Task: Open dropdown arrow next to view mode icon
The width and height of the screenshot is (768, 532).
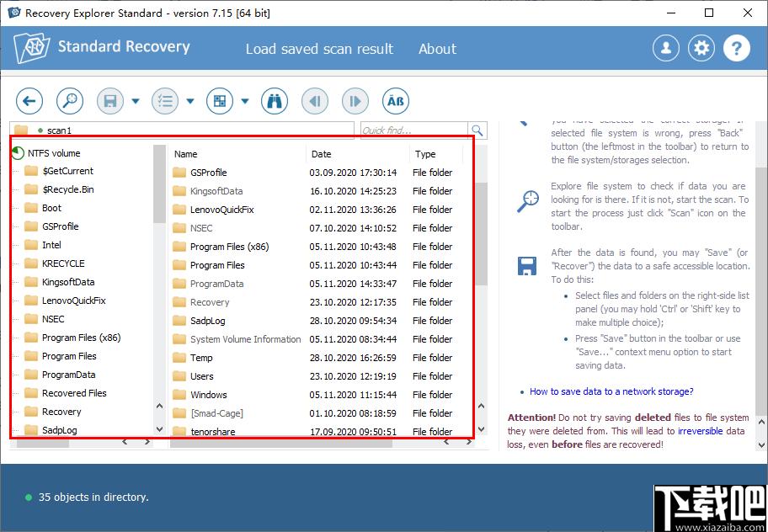Action: [x=245, y=101]
